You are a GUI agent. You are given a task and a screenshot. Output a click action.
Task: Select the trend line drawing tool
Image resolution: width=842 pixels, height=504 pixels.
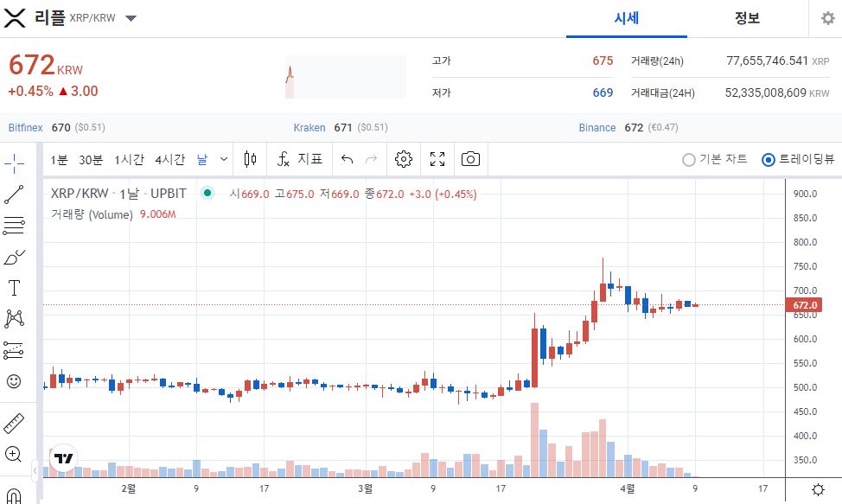[x=14, y=195]
